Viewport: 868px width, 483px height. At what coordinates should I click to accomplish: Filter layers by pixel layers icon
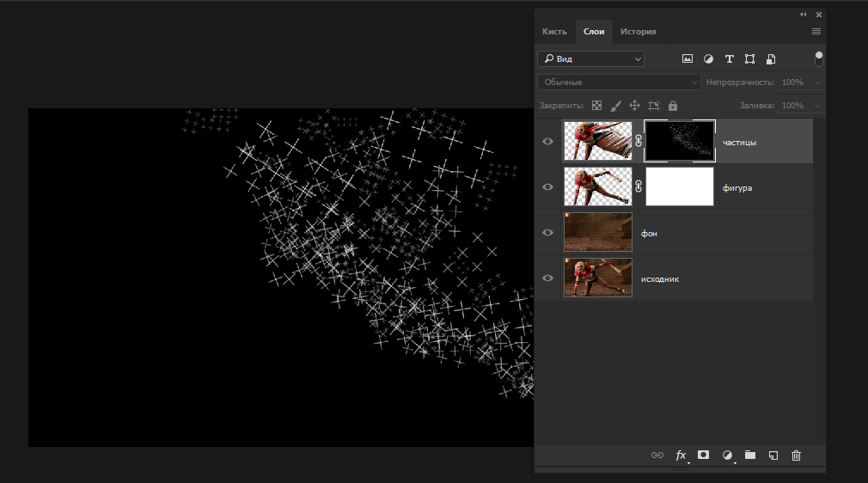tap(687, 58)
